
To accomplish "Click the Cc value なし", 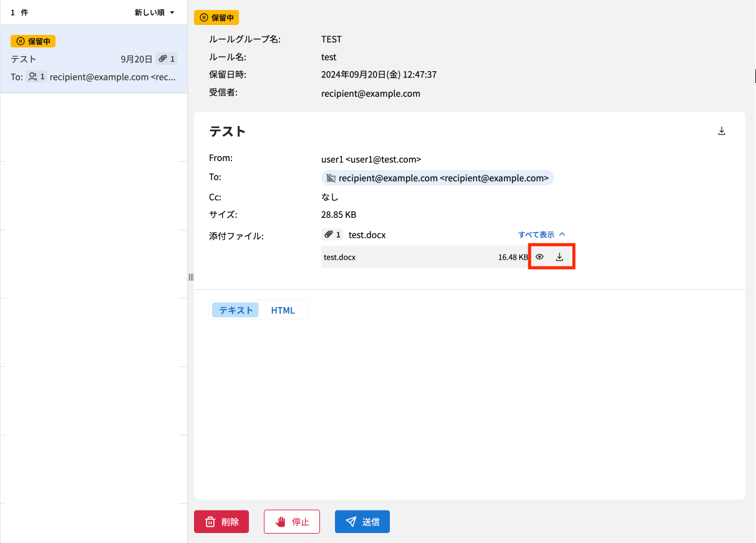I will (330, 197).
